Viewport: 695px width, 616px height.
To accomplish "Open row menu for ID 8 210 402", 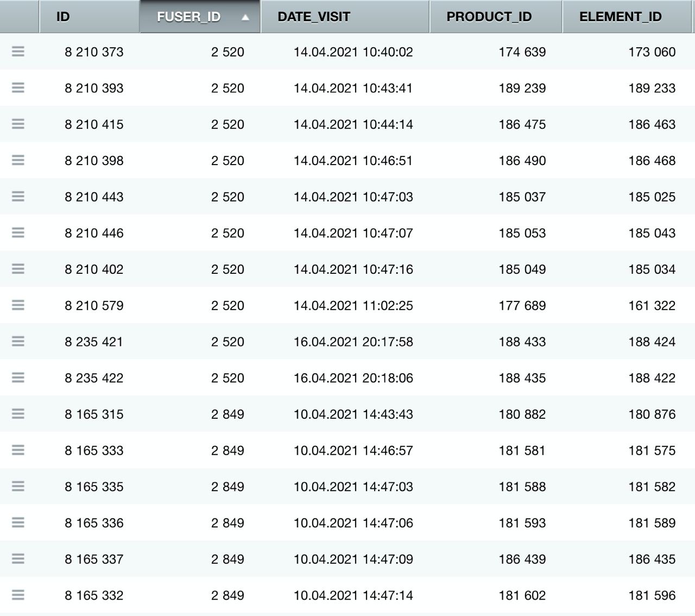I will click(x=18, y=269).
